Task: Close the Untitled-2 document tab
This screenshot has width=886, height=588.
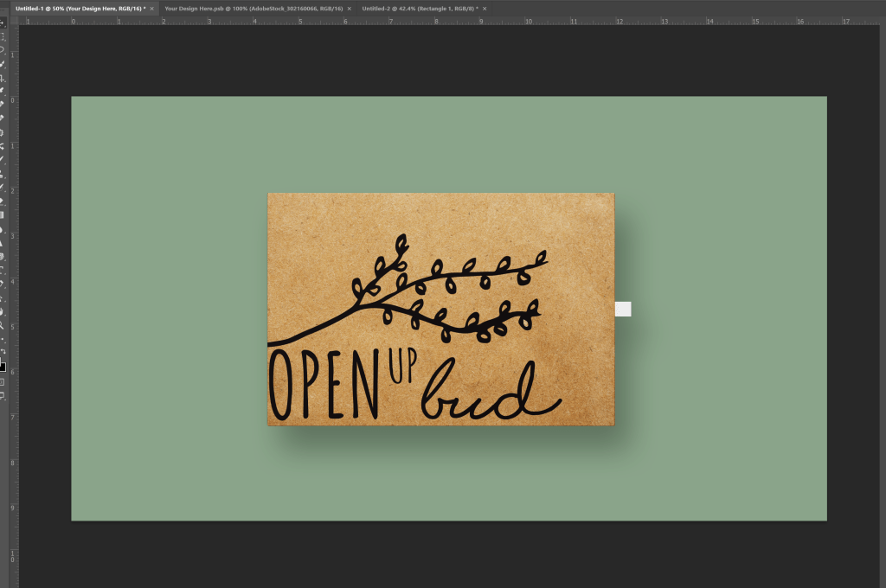Action: point(485,8)
